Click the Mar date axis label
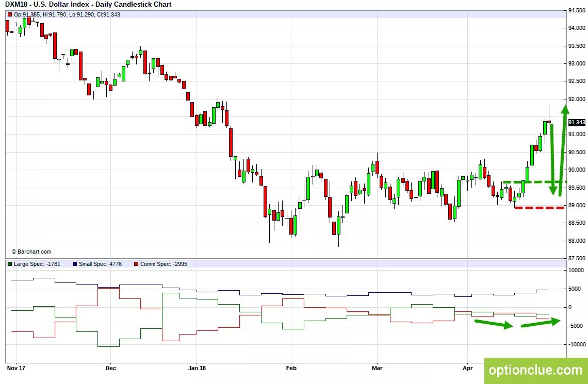The height and width of the screenshot is (384, 588). pyautogui.click(x=377, y=368)
